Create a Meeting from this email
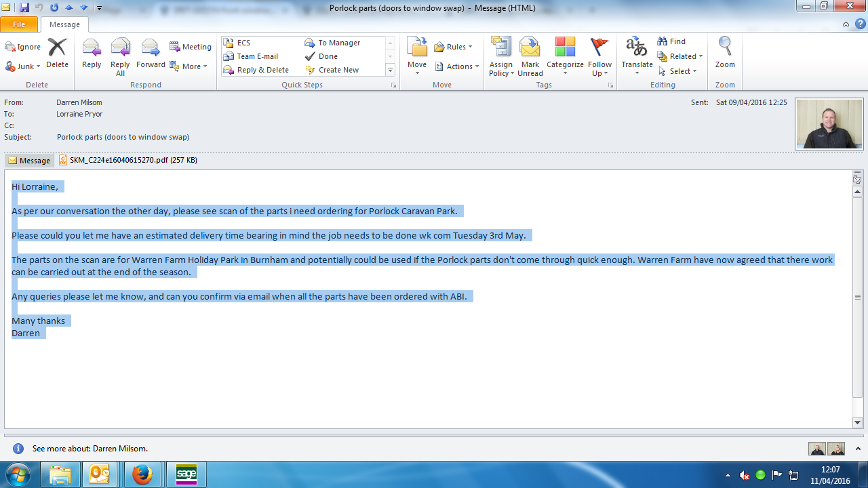Screen dimensions: 868x488 pos(191,47)
